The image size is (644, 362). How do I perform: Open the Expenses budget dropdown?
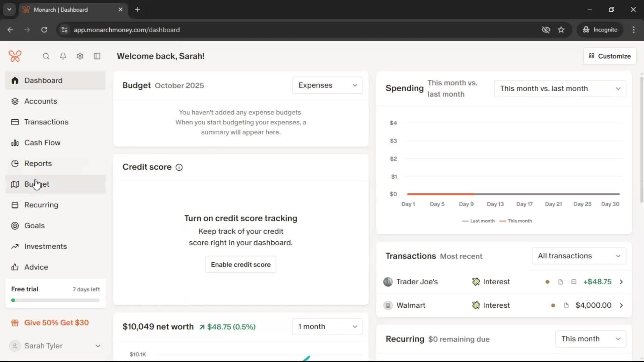click(327, 85)
